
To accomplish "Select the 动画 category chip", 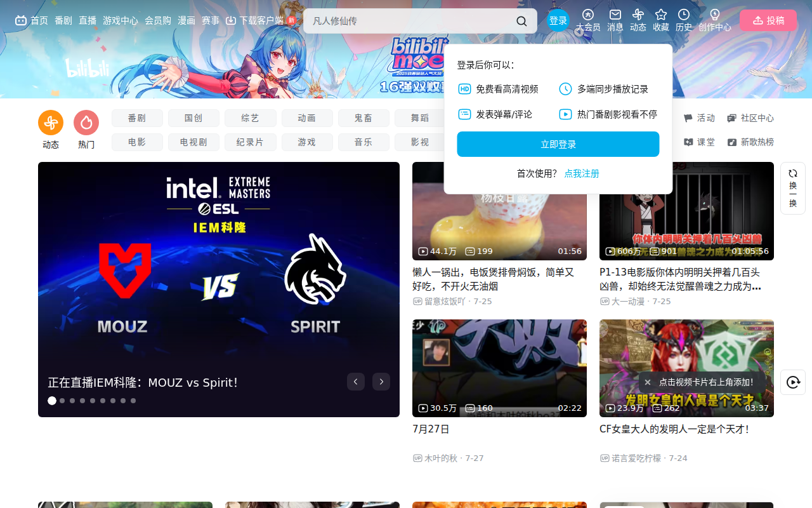I will (x=307, y=118).
